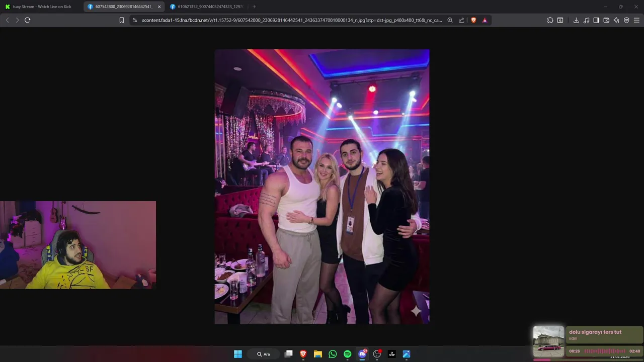
Task: Open Discord from taskbar
Action: [362, 354]
